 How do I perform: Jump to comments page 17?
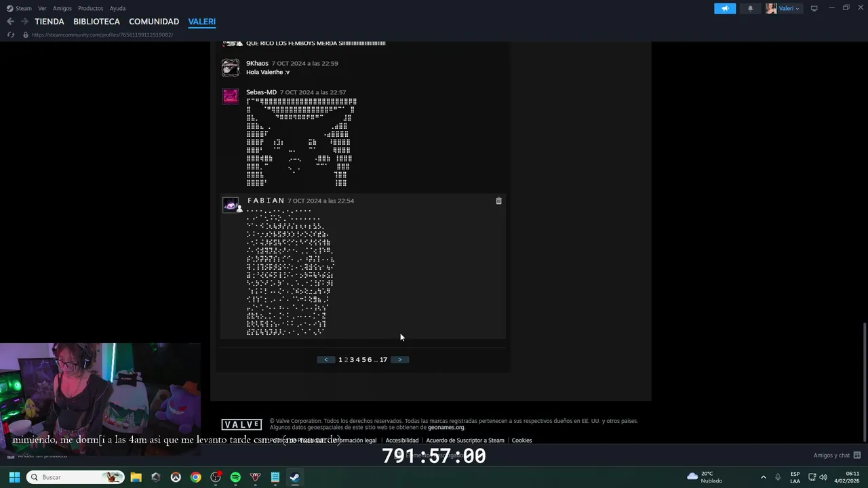point(383,360)
